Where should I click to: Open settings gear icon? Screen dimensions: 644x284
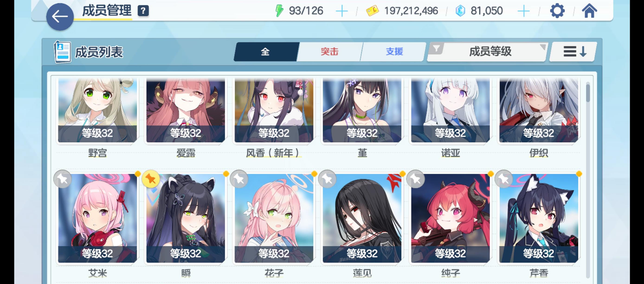pos(557,11)
